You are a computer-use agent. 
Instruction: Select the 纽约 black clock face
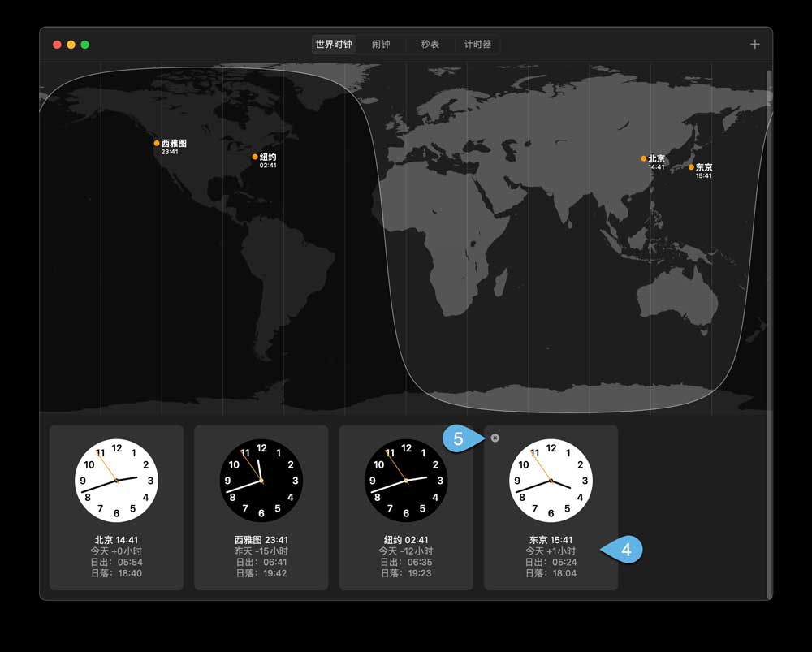point(406,481)
